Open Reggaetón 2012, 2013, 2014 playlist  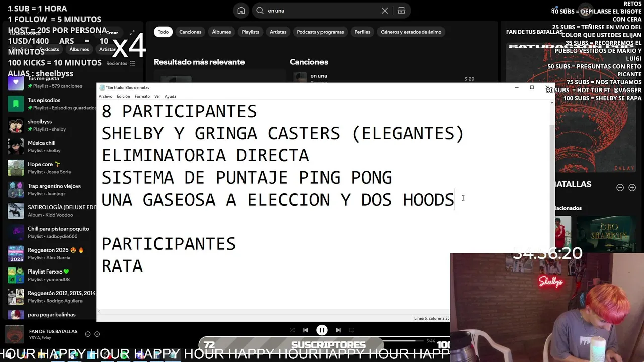[x=50, y=297]
